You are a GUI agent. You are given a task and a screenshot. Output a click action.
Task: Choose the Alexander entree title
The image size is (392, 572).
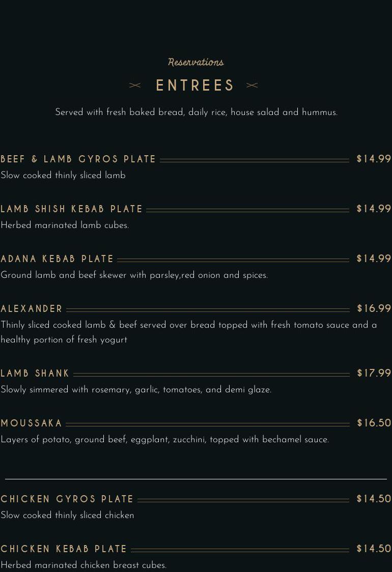(x=32, y=309)
